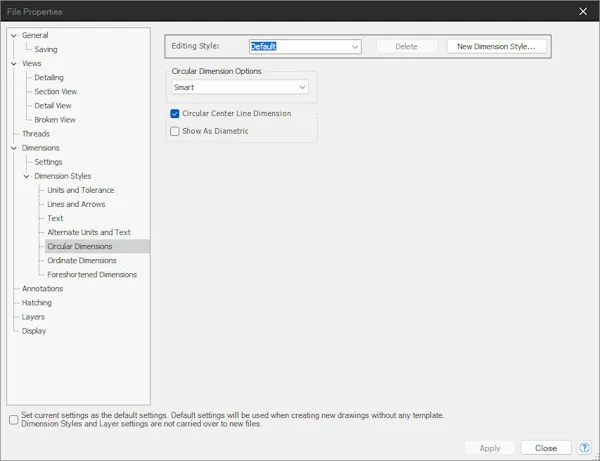Open Lines and Arrows settings
Viewport: 600px width, 461px height.
click(76, 204)
